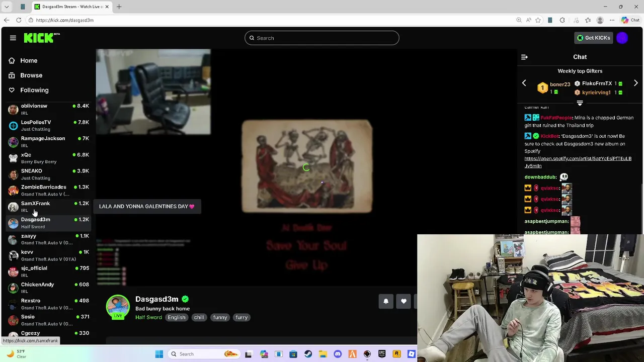Click downbaddub username in chat

(540, 177)
